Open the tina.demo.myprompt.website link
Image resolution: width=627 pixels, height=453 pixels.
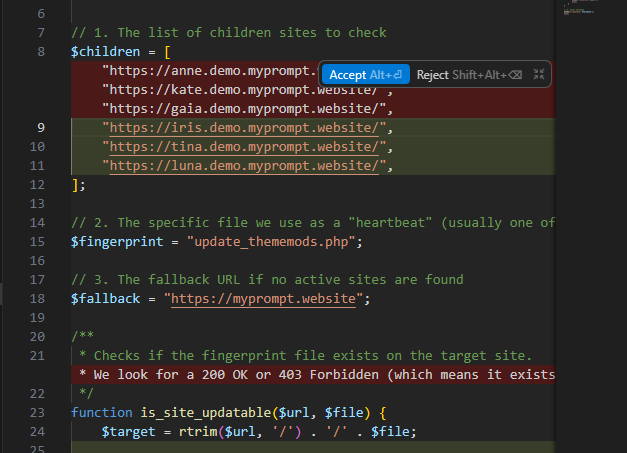[x=244, y=147]
